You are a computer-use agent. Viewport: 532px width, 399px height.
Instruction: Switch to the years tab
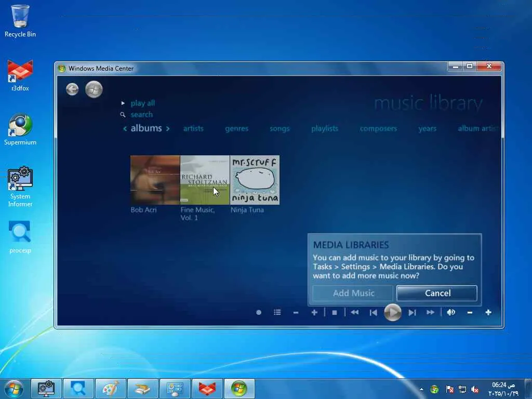[428, 129]
